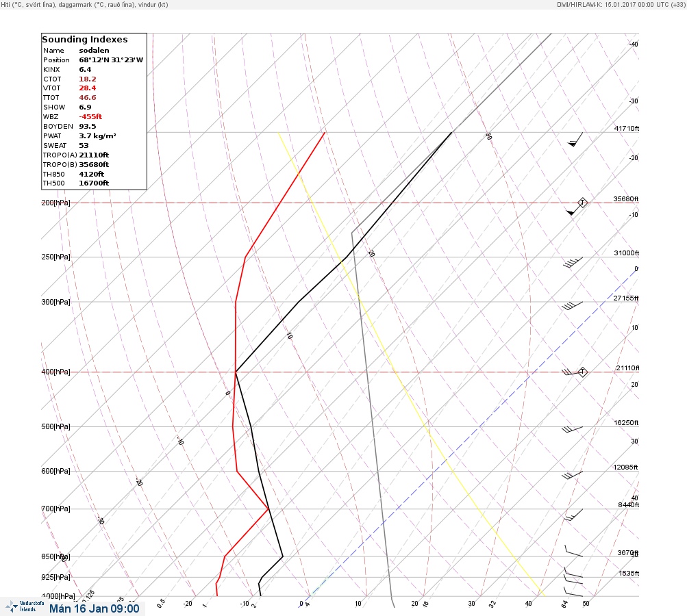This screenshot has width=687, height=616.
Task: Click the 400[hPa] pressure label
Action: (55, 372)
